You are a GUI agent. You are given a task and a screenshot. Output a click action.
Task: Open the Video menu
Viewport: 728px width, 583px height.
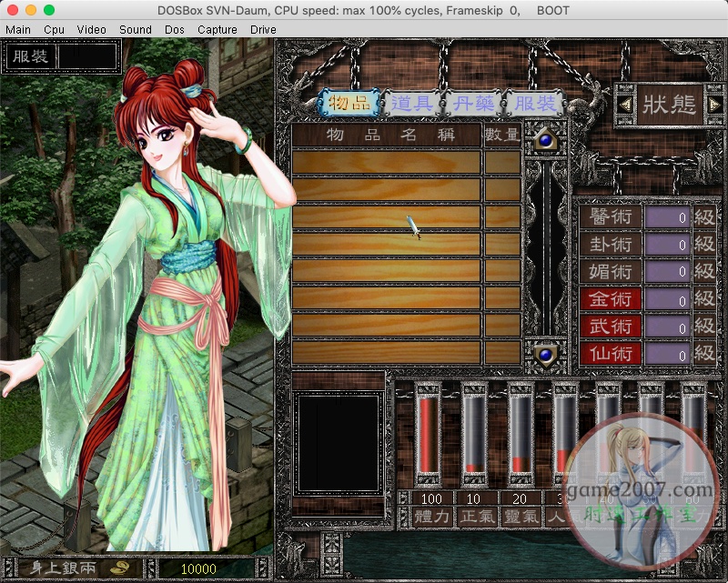pos(92,30)
